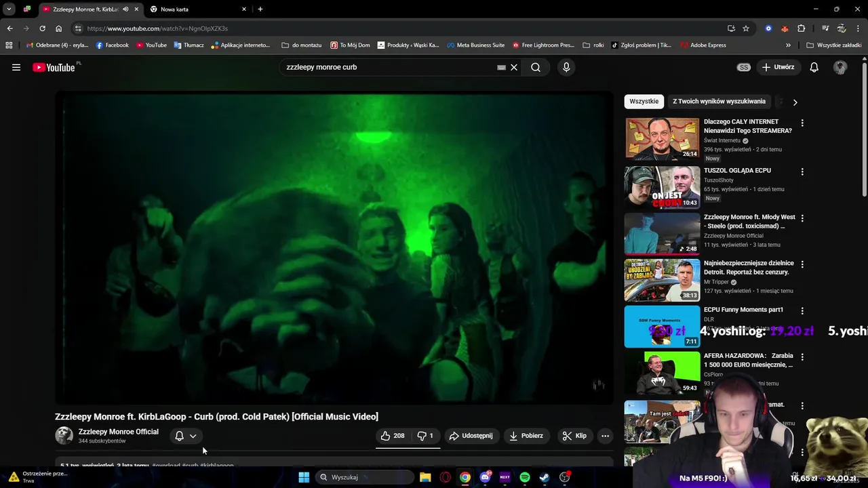Select the Wszystkie filter chip
The image size is (868, 488).
(x=644, y=101)
